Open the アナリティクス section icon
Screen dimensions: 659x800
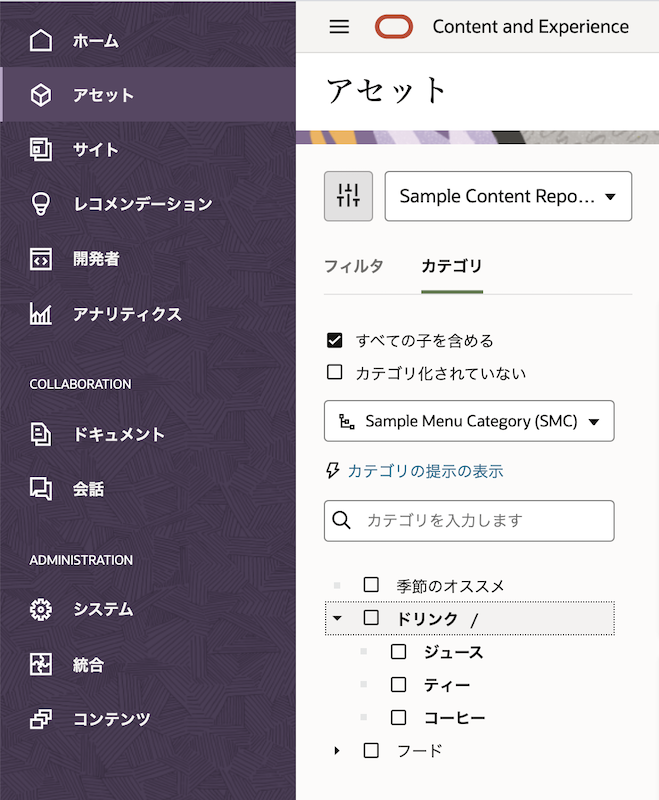click(40, 313)
